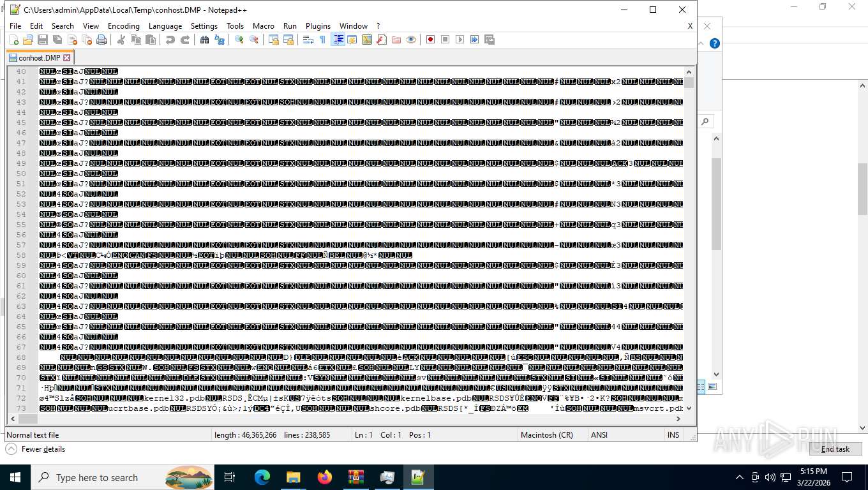This screenshot has width=868, height=490.
Task: Open the Encoding menu
Action: tap(123, 26)
